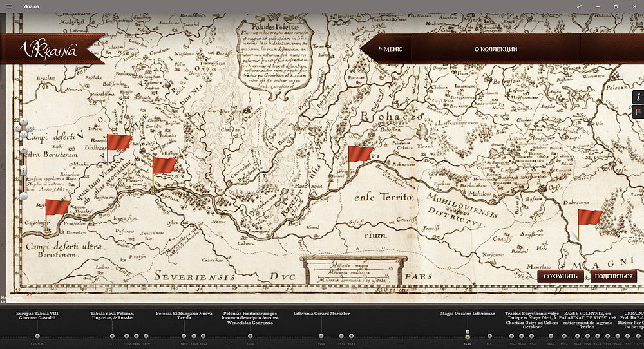This screenshot has height=349, width=644.
Task: Click the ПОДЕЛИТЬСЯ button
Action: click(x=614, y=276)
